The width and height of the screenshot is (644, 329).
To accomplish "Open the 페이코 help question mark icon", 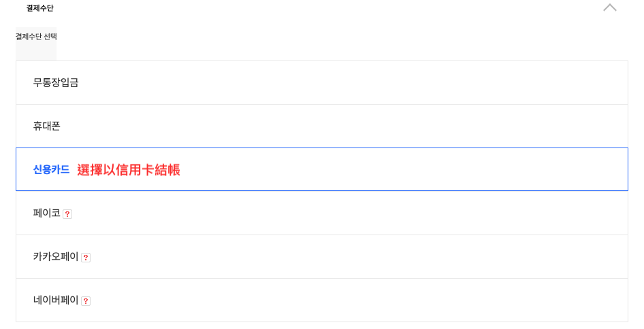I will pyautogui.click(x=67, y=214).
